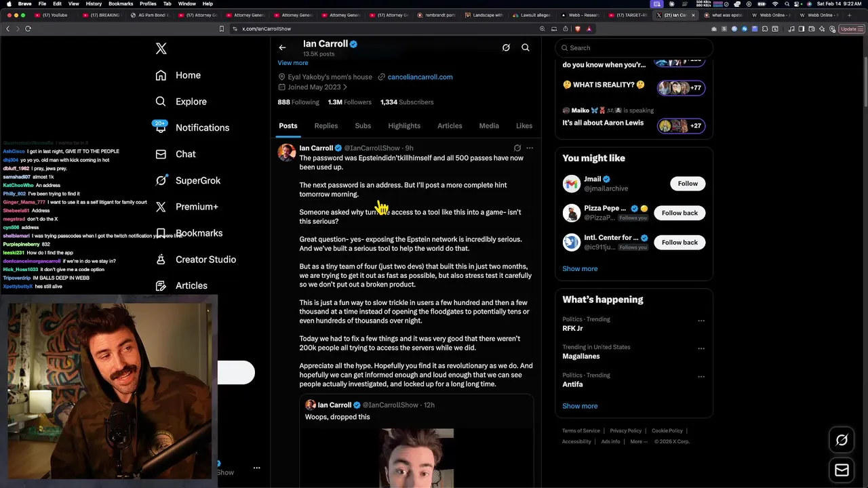Switch to the Replies tab
868x488 pixels.
tap(326, 126)
